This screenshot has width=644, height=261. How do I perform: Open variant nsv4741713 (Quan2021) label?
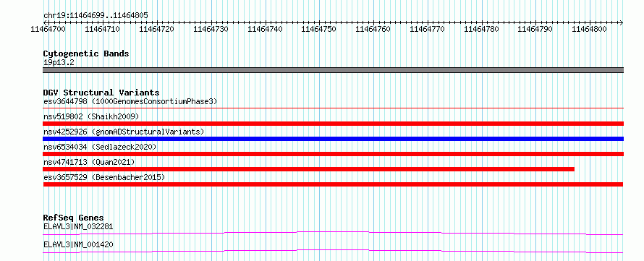click(89, 162)
